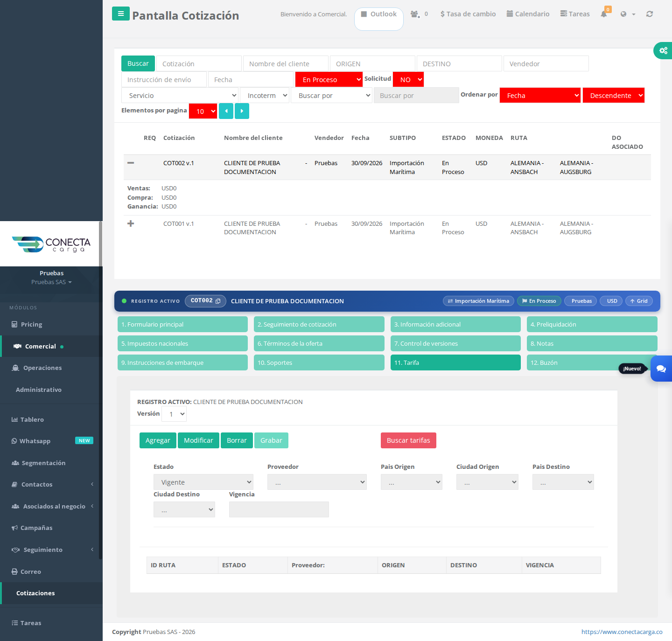The width and height of the screenshot is (672, 641).
Task: Click the Borrar button
Action: pos(237,440)
